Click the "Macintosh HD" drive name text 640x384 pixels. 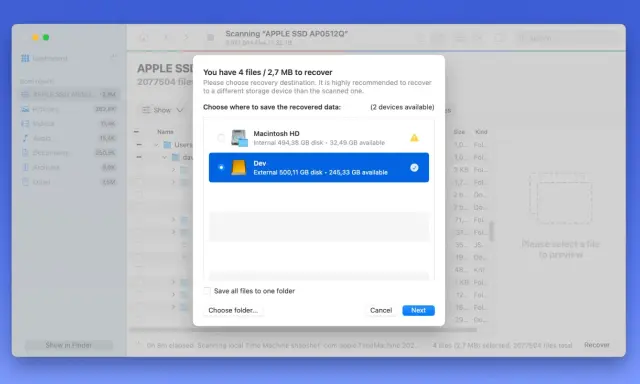(x=276, y=133)
